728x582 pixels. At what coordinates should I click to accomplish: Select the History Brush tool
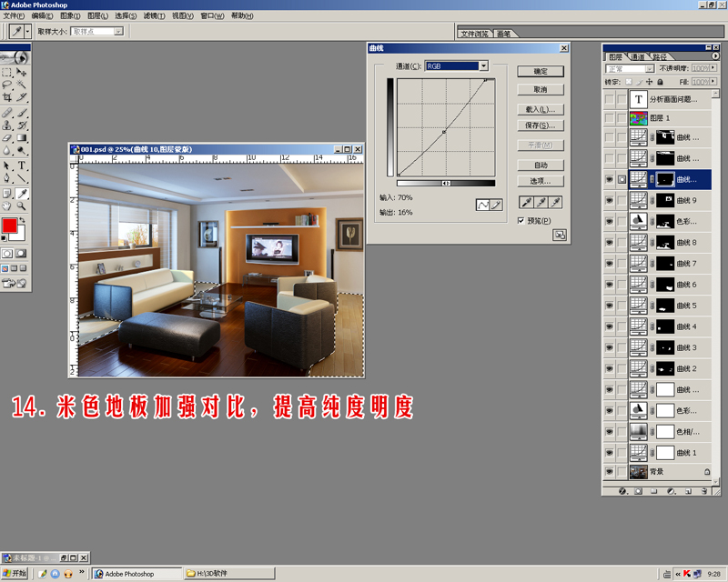pos(21,125)
